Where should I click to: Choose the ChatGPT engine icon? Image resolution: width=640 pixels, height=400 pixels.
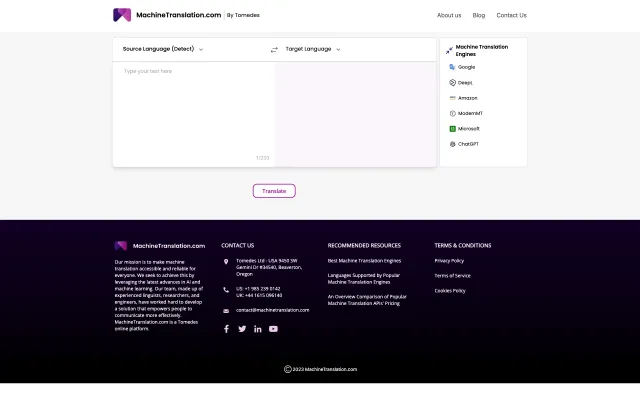[452, 144]
